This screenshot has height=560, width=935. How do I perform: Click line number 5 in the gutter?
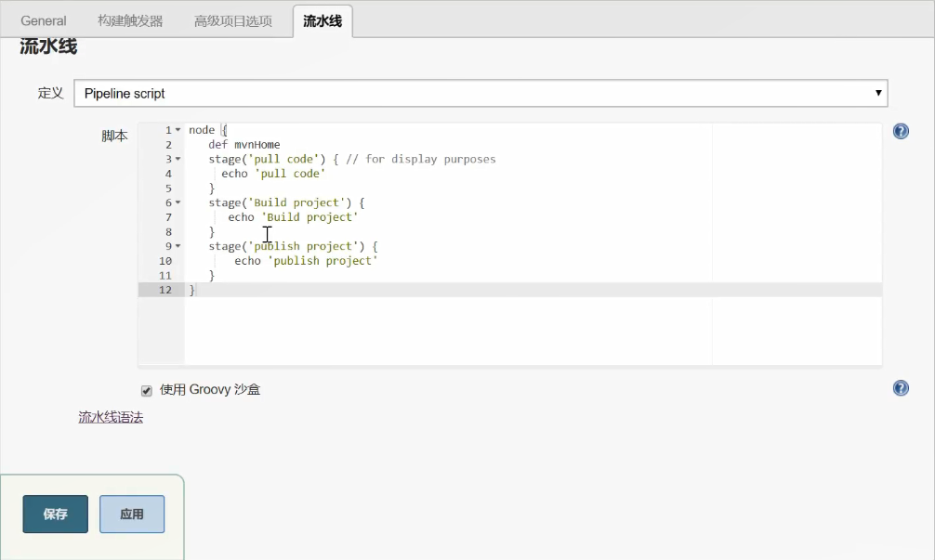[x=169, y=189]
